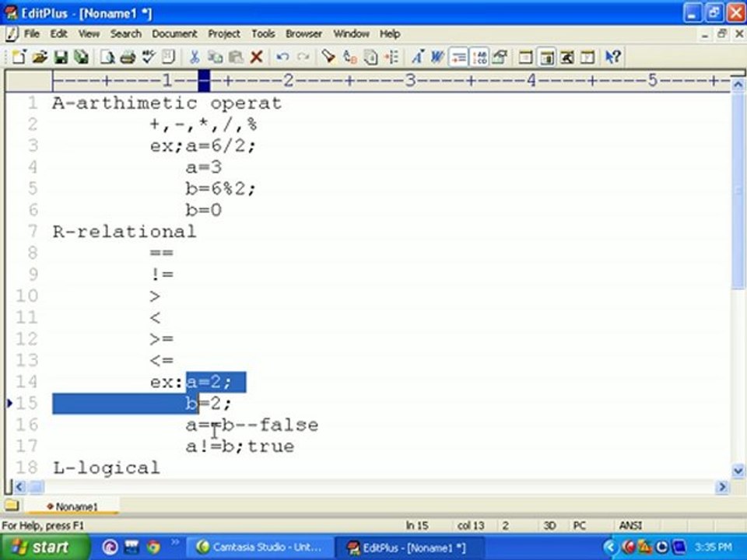Toggle Line Number display button
747x560 pixels.
click(479, 57)
